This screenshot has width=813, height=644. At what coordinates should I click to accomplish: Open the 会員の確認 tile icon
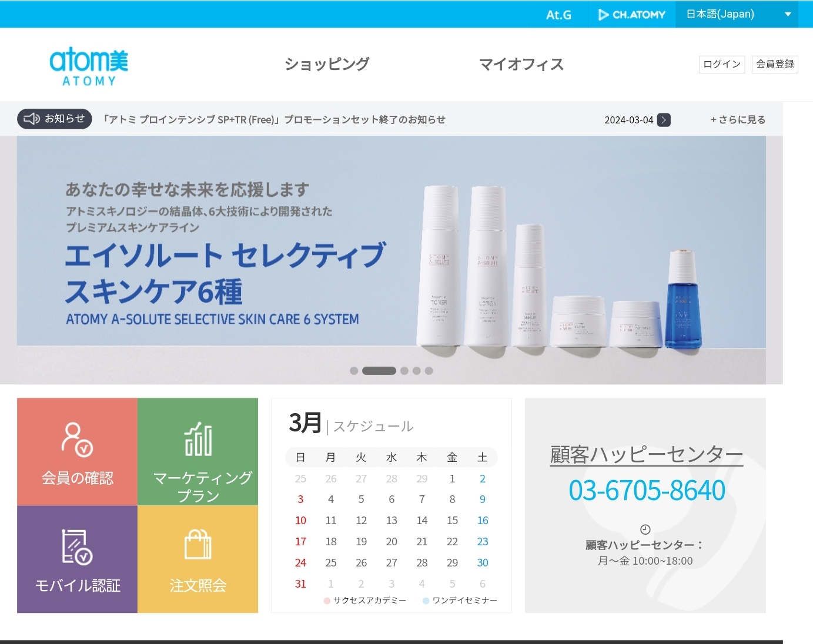point(77,440)
